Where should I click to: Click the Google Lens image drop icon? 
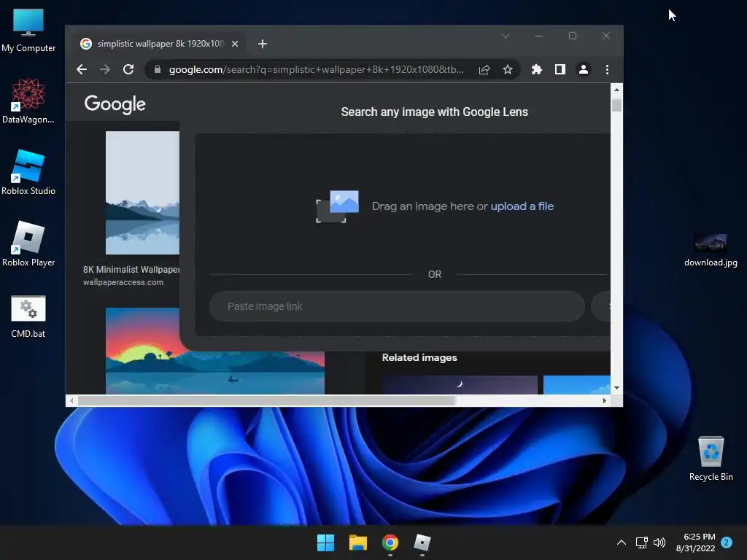point(337,206)
